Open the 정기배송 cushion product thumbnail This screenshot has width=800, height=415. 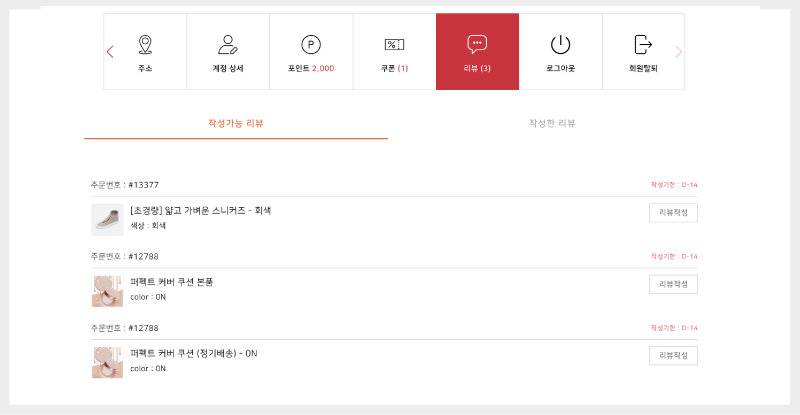(107, 362)
